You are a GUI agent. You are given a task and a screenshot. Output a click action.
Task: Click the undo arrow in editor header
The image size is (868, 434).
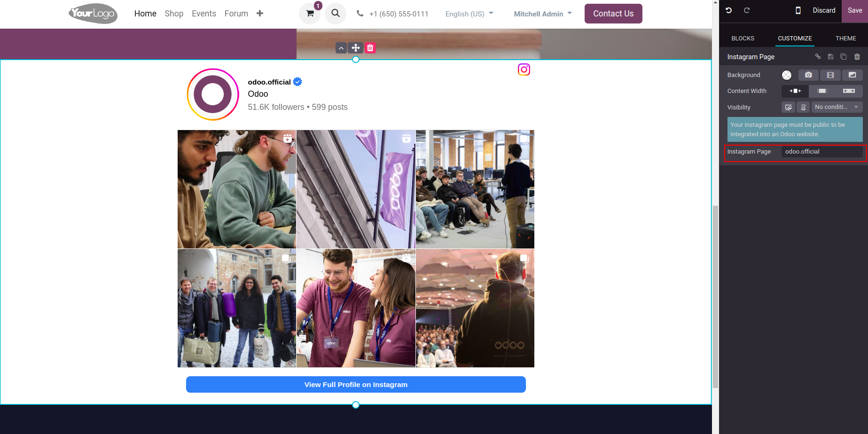pos(729,10)
